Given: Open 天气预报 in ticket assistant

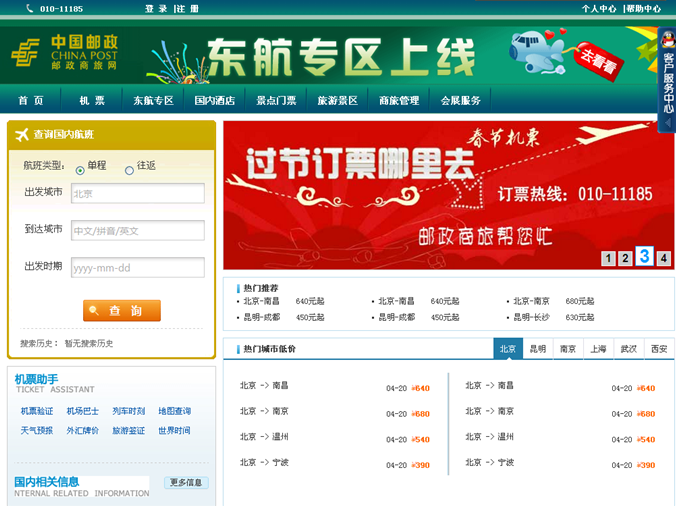Looking at the screenshot, I should tap(37, 430).
